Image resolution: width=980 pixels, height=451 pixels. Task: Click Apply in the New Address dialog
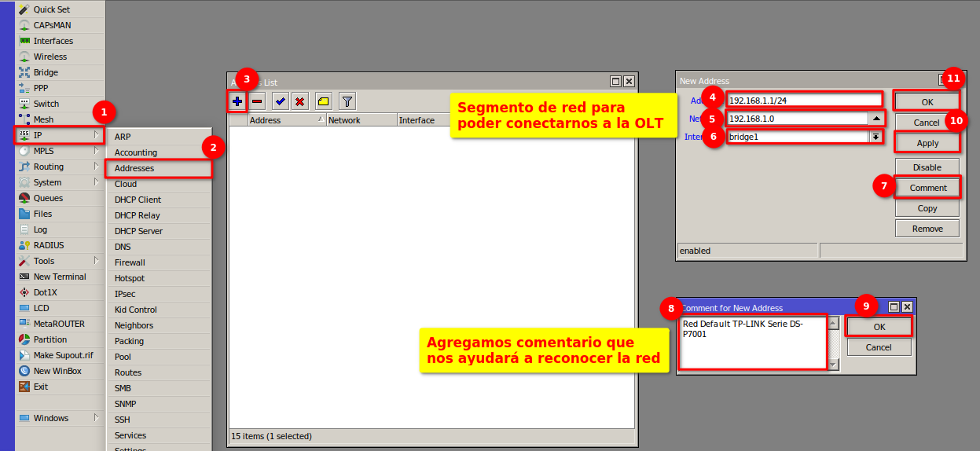927,143
